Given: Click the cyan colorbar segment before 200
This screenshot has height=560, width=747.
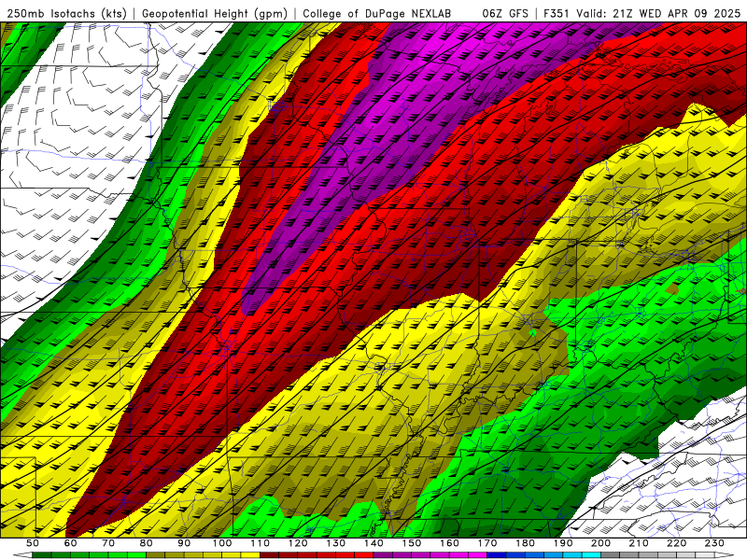Looking at the screenshot, I should [591, 555].
